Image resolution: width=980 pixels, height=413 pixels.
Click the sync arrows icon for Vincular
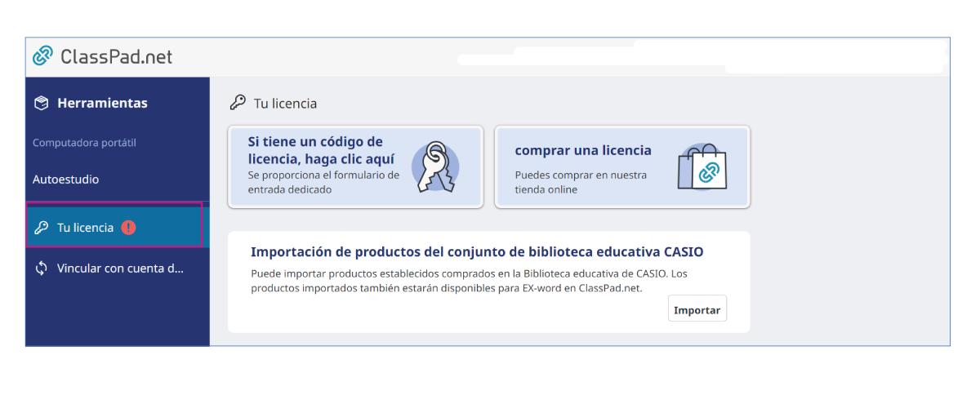pyautogui.click(x=41, y=269)
